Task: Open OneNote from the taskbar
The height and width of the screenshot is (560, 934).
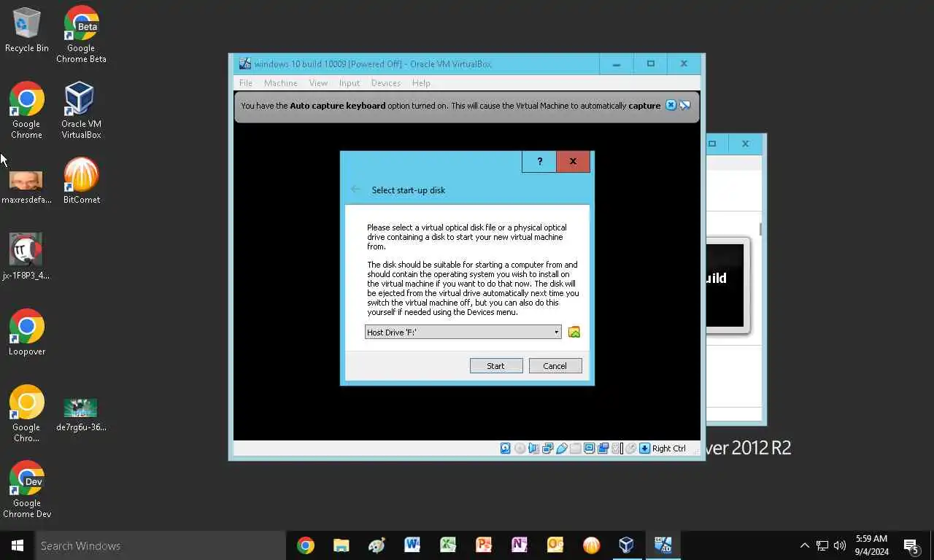Action: click(x=520, y=545)
